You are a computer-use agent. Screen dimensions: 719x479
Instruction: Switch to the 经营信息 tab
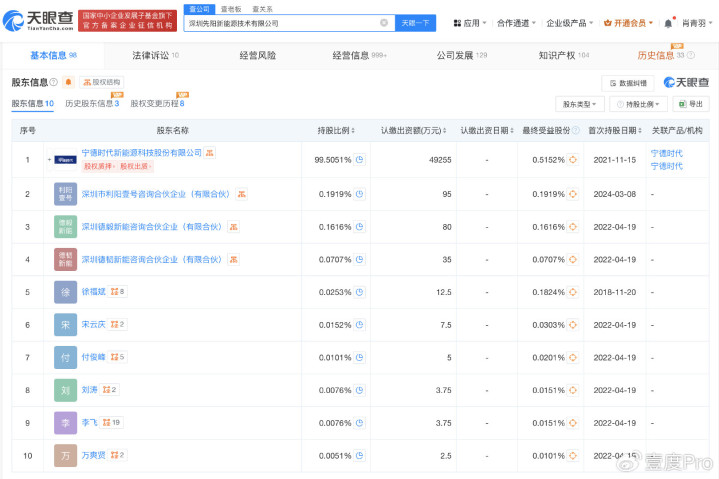point(360,55)
